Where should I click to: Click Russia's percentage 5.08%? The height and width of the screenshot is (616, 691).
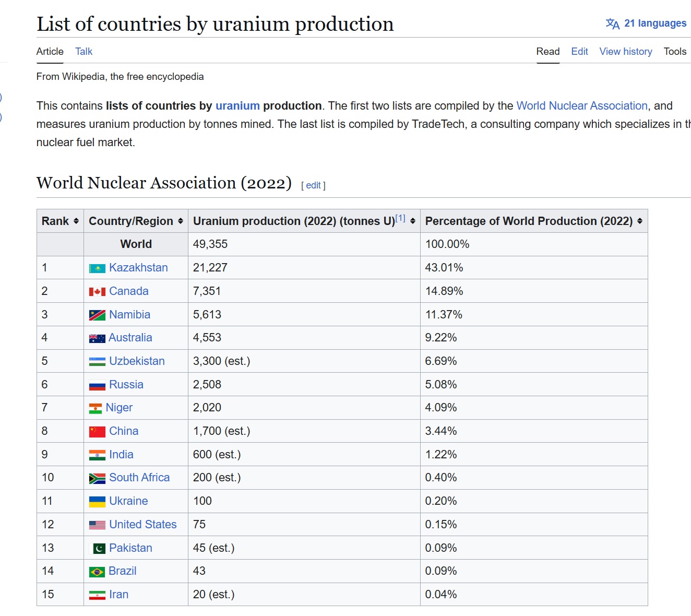(441, 385)
